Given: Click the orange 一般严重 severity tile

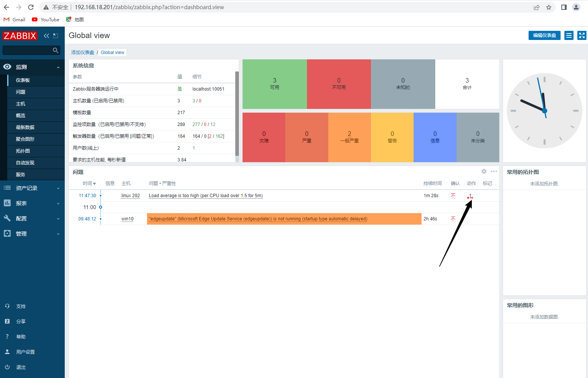Looking at the screenshot, I should tap(349, 137).
